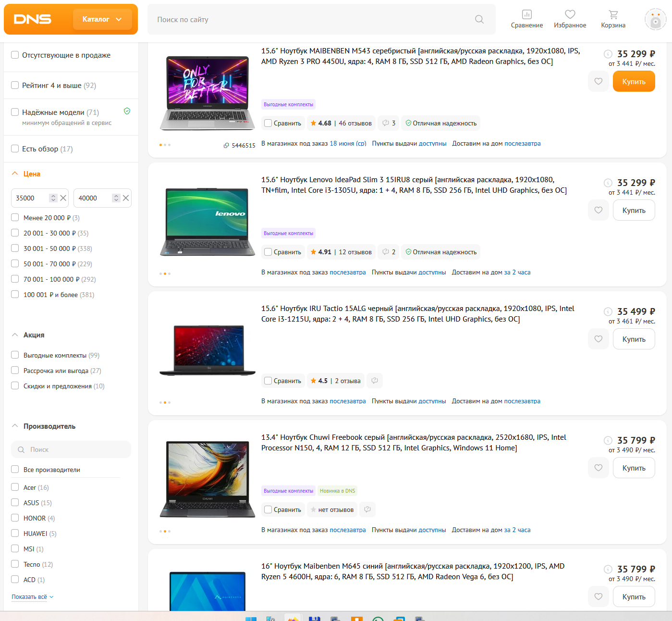Copy product code 5446515 icon
672x621 pixels.
(x=226, y=145)
